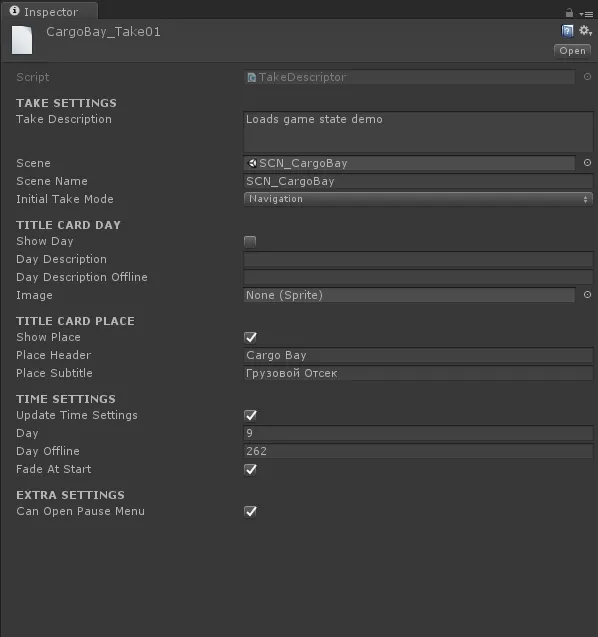Viewport: 598px width, 637px height.
Task: Click the CargoBay_Take01 asset file icon
Action: point(22,40)
